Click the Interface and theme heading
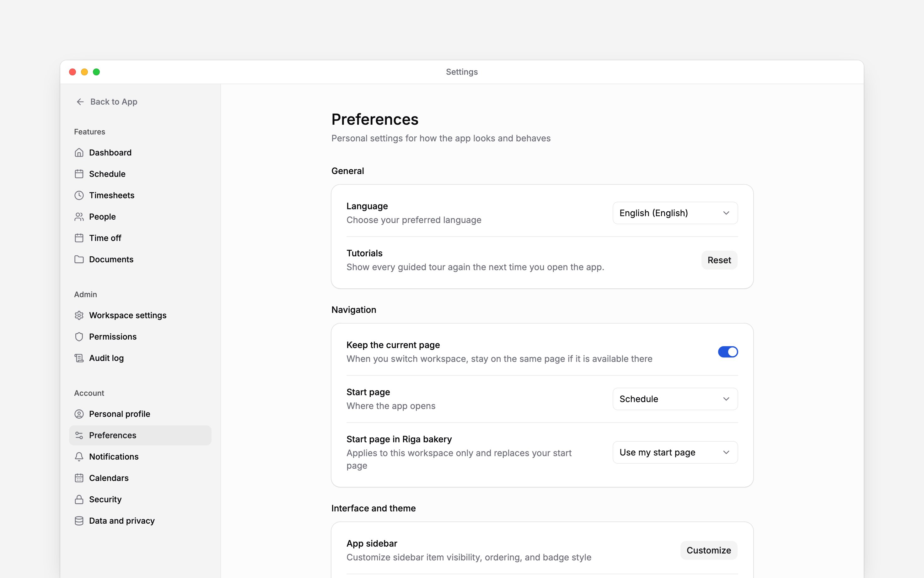Viewport: 924px width, 578px height. (x=373, y=509)
